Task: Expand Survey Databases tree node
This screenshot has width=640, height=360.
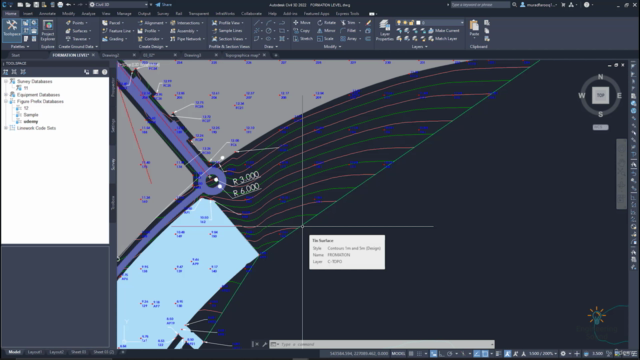Action: [6, 81]
